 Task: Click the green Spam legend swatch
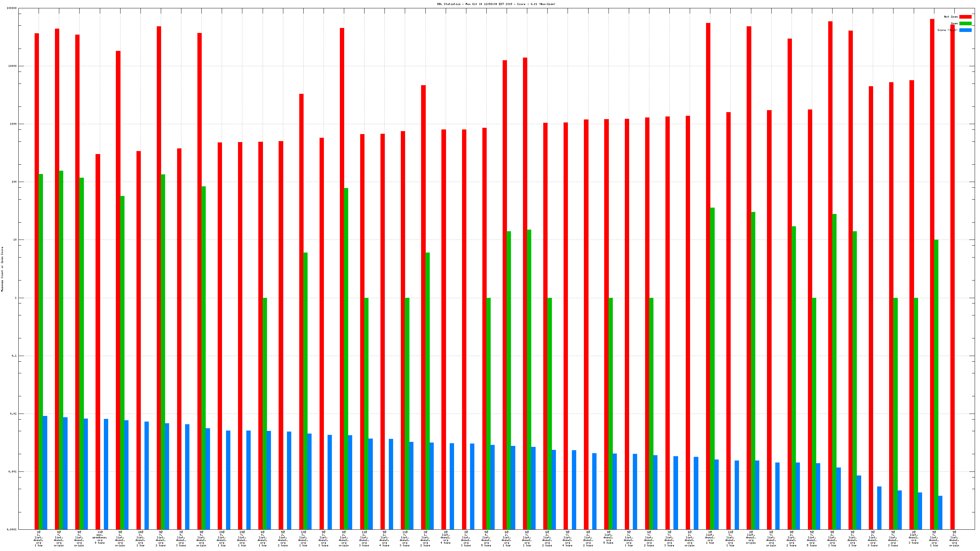(965, 23)
